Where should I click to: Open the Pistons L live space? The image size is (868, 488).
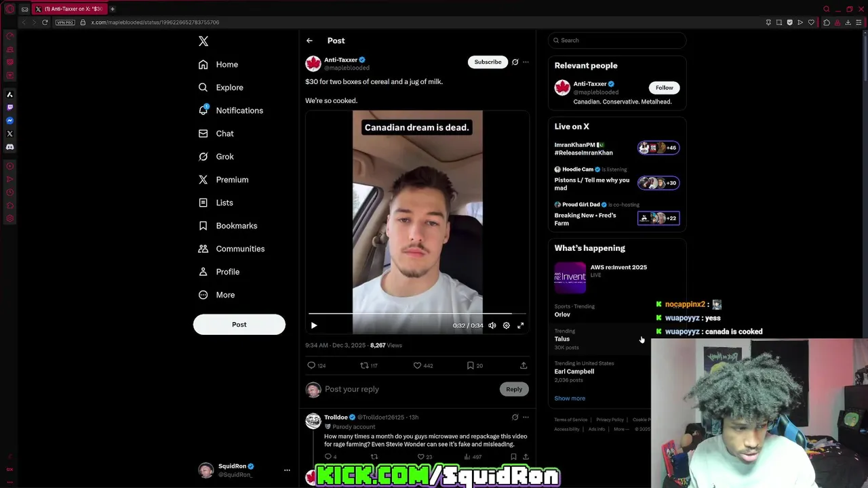[617, 180]
